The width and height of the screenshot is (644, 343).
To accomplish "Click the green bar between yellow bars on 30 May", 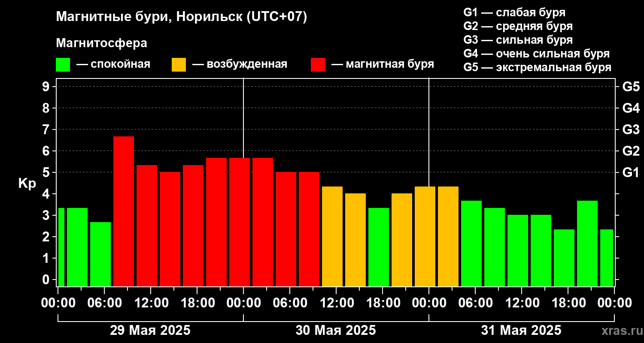I will tap(379, 247).
